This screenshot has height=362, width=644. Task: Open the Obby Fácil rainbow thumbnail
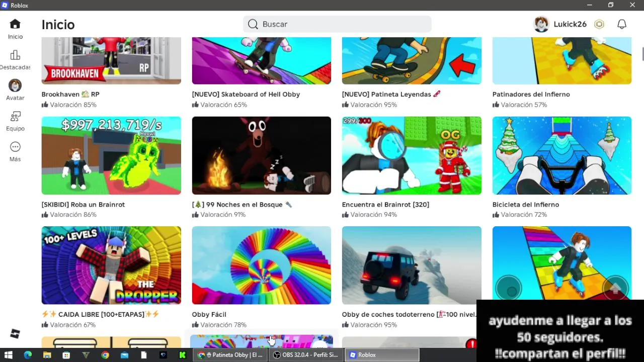coord(262,265)
